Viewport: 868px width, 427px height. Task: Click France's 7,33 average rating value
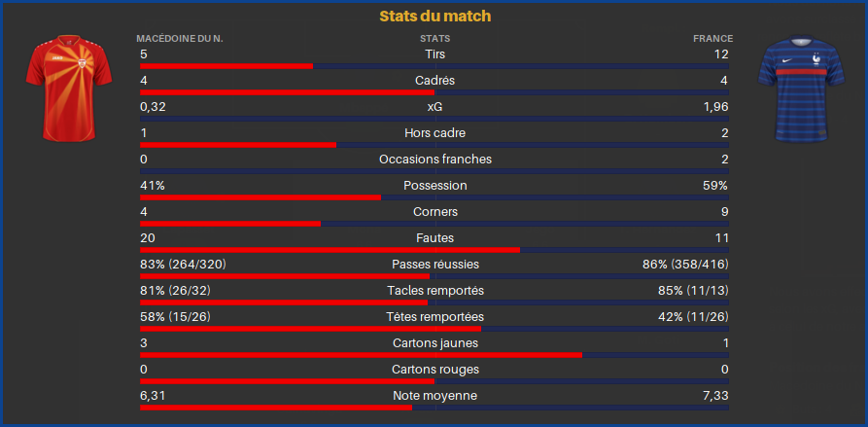tap(714, 396)
